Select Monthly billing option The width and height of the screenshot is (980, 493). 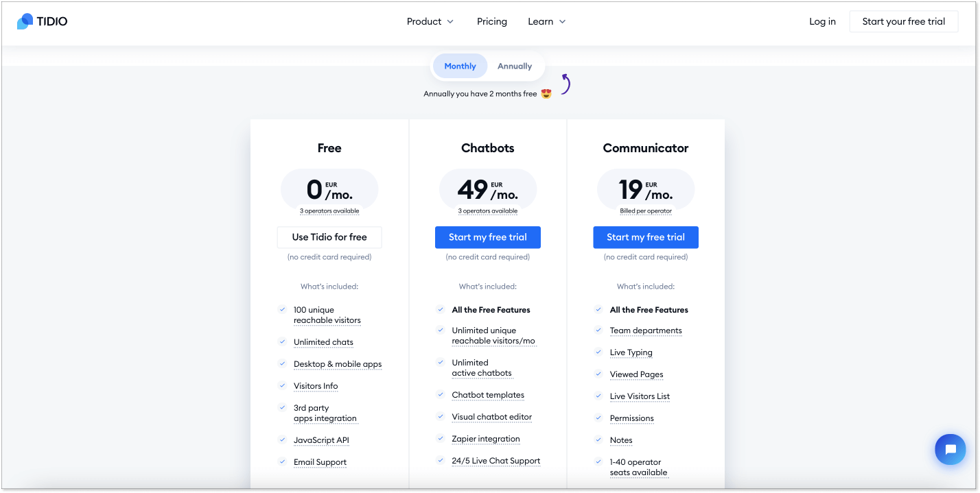[x=460, y=67]
